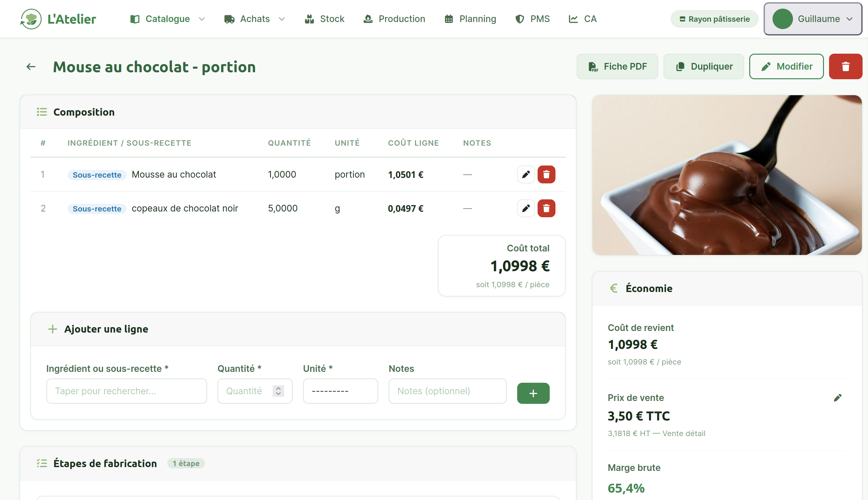The image size is (868, 500).
Task: Expand the Catalogue dropdown
Action: 167,19
